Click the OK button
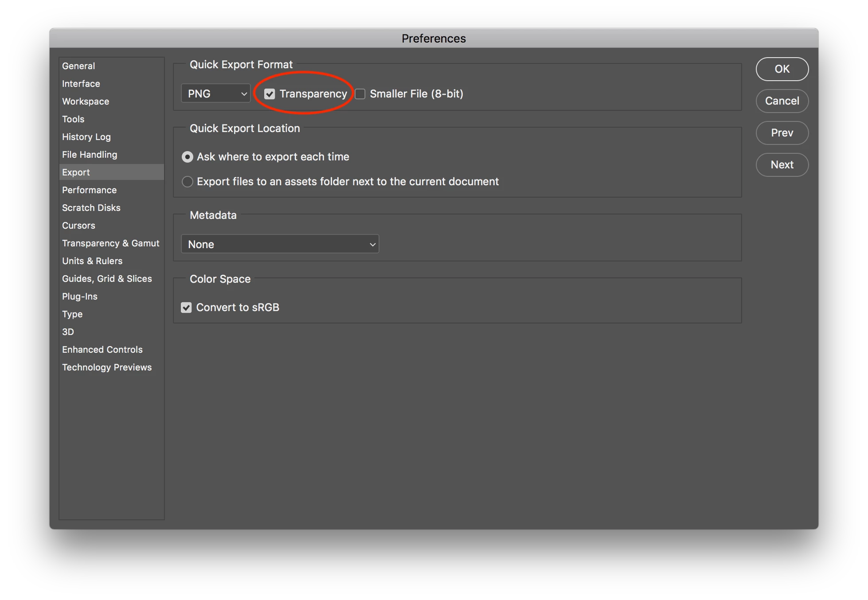The width and height of the screenshot is (868, 600). pos(782,69)
